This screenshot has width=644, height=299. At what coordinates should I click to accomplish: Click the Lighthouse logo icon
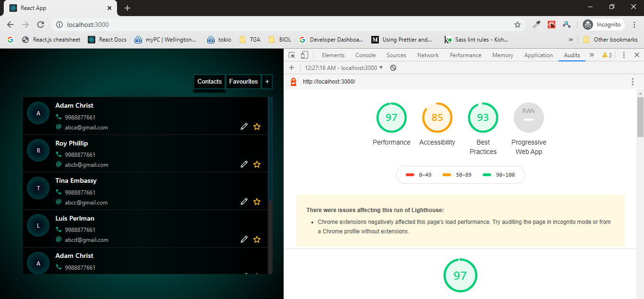pos(293,82)
